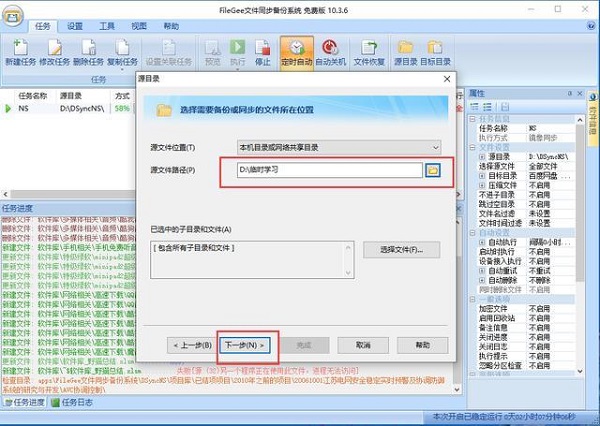Click the 任务名称 column header
This screenshot has width=600, height=426.
[x=33, y=96]
